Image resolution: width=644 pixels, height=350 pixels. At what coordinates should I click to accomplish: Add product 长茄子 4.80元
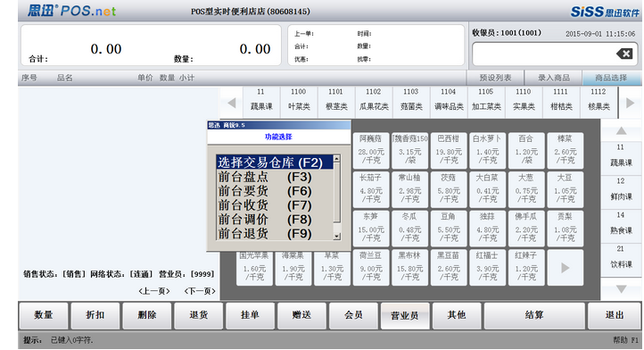(370, 189)
